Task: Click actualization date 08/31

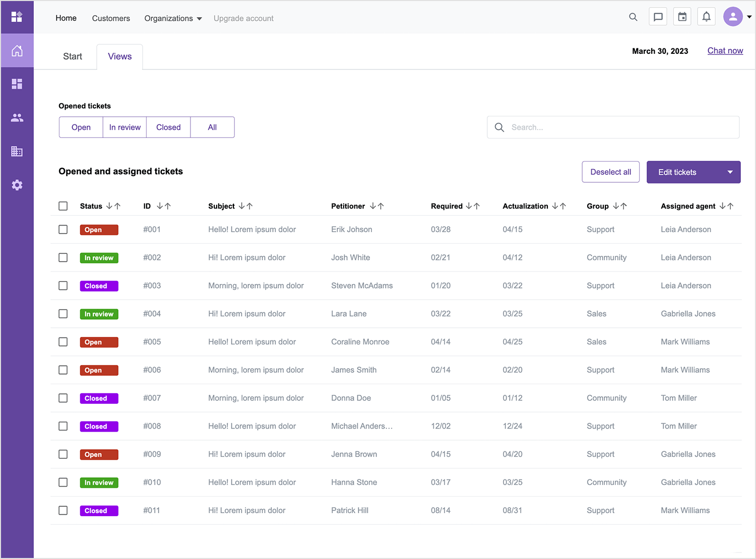Action: [513, 511]
